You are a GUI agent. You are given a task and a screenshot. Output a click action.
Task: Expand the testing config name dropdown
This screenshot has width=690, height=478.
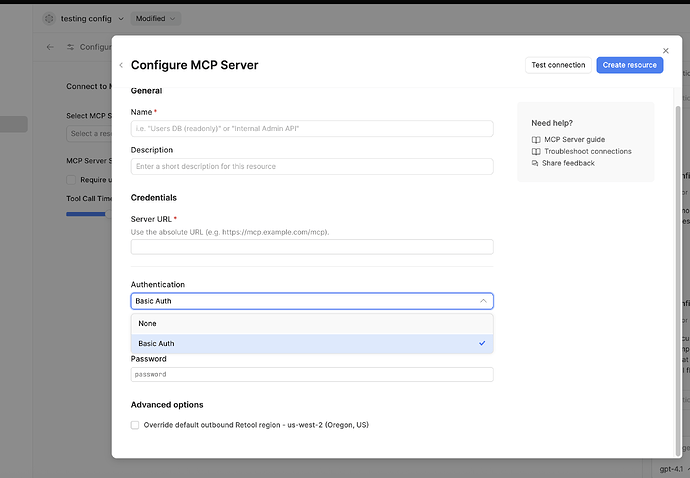click(x=121, y=18)
